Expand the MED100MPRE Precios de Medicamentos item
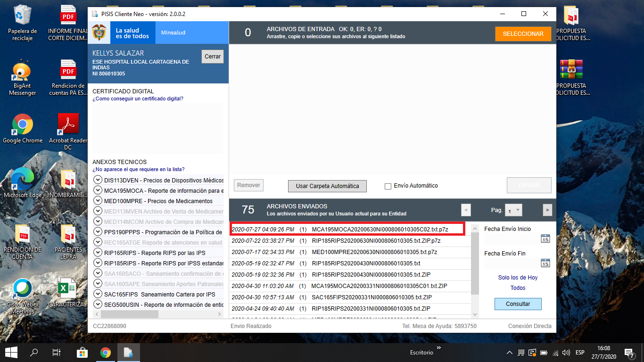Image resolution: width=644 pixels, height=362 pixels. click(x=98, y=201)
